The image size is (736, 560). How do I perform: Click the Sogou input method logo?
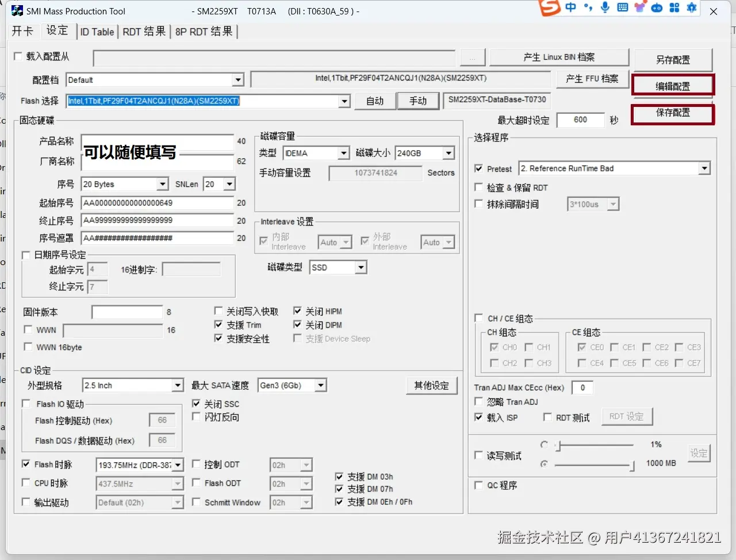point(550,7)
